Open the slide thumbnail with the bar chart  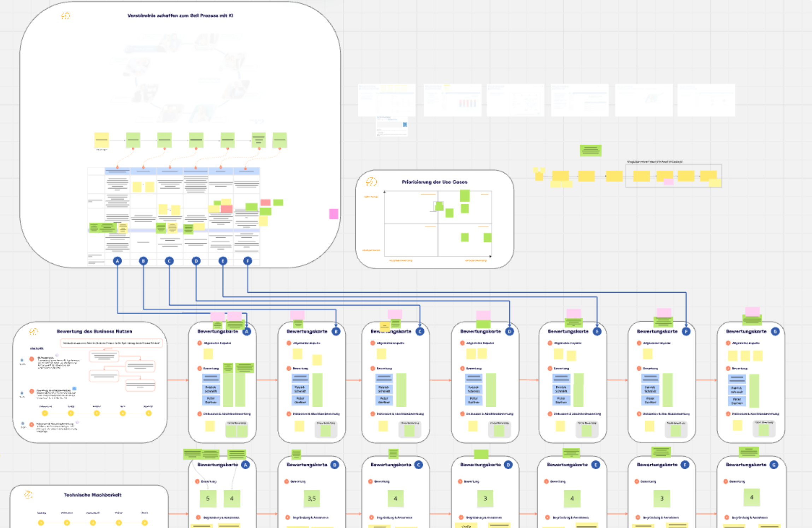(x=452, y=100)
